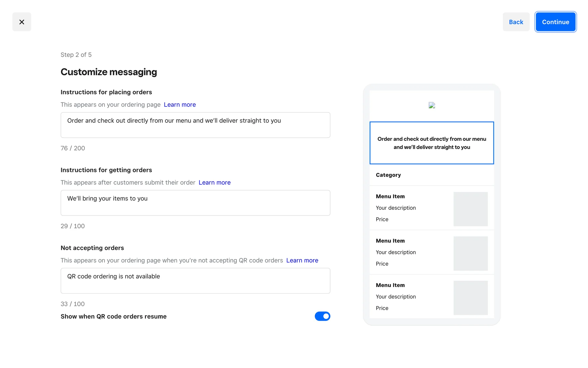
Task: Focus the getting orders instructions field
Action: [195, 203]
